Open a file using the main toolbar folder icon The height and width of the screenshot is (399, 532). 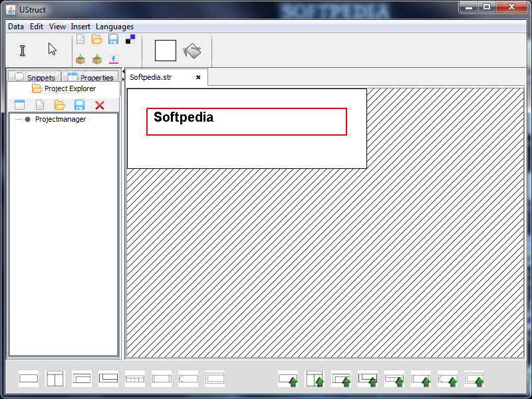click(x=96, y=39)
